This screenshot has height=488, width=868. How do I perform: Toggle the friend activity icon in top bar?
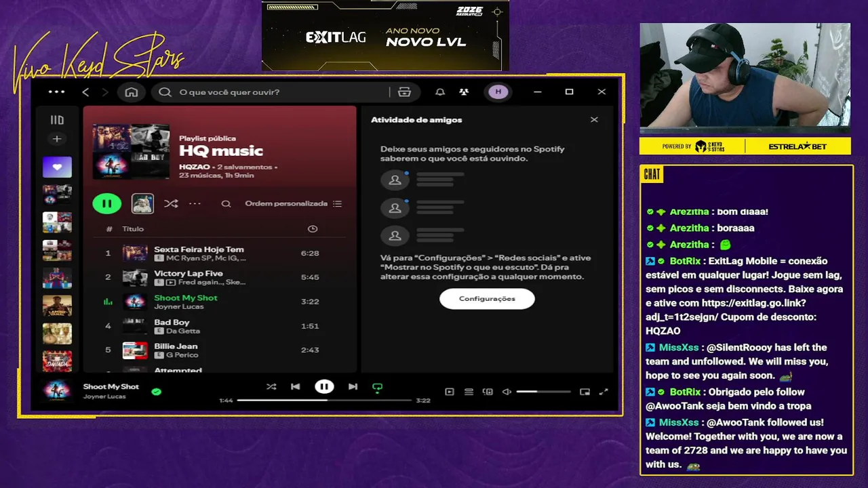point(464,92)
